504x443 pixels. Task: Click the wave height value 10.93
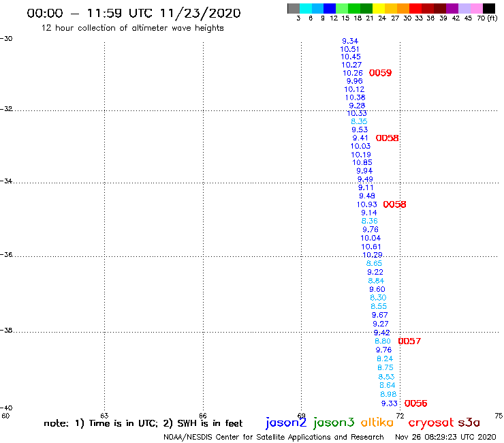(366, 204)
